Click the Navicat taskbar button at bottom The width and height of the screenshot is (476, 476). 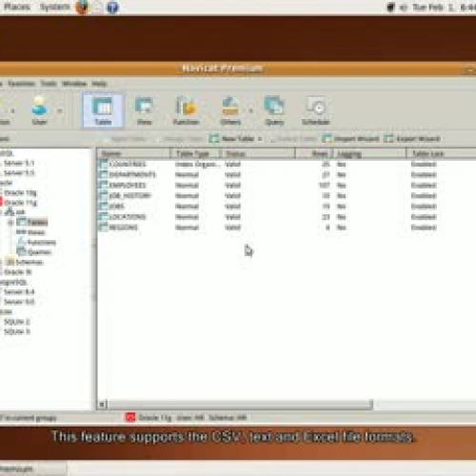click(33, 468)
